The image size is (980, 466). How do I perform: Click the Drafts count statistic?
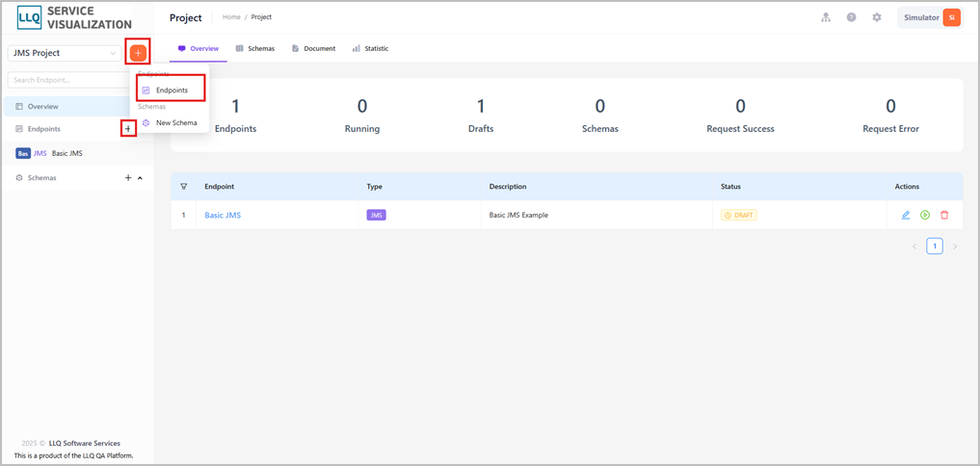[481, 116]
